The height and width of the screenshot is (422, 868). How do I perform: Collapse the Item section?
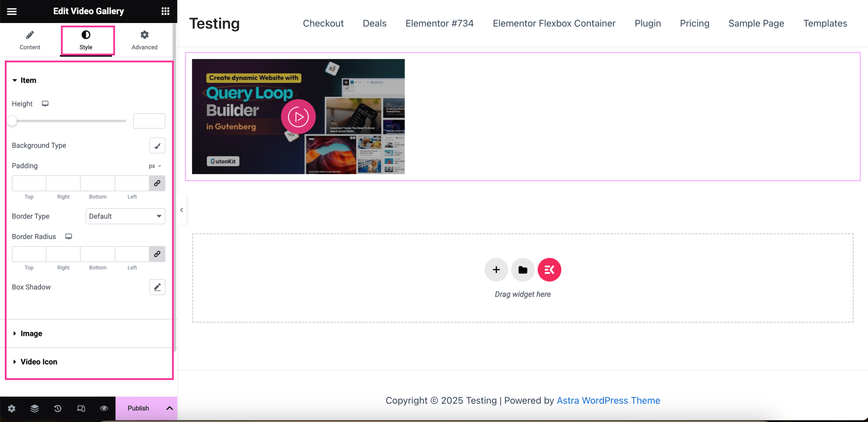tap(24, 80)
